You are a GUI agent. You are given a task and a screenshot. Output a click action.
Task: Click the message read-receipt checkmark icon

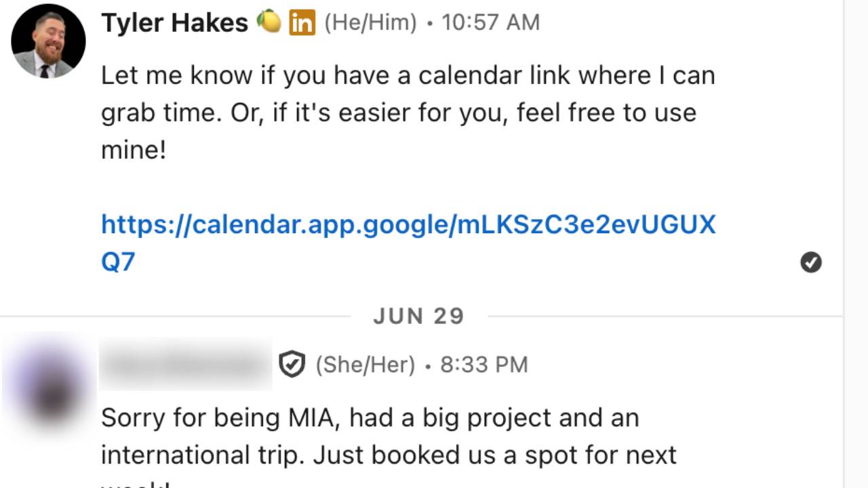click(x=810, y=262)
